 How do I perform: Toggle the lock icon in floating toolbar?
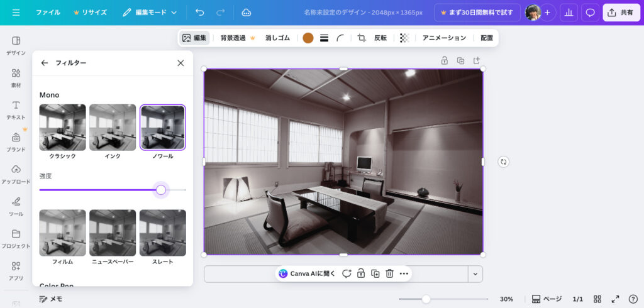tap(360, 273)
